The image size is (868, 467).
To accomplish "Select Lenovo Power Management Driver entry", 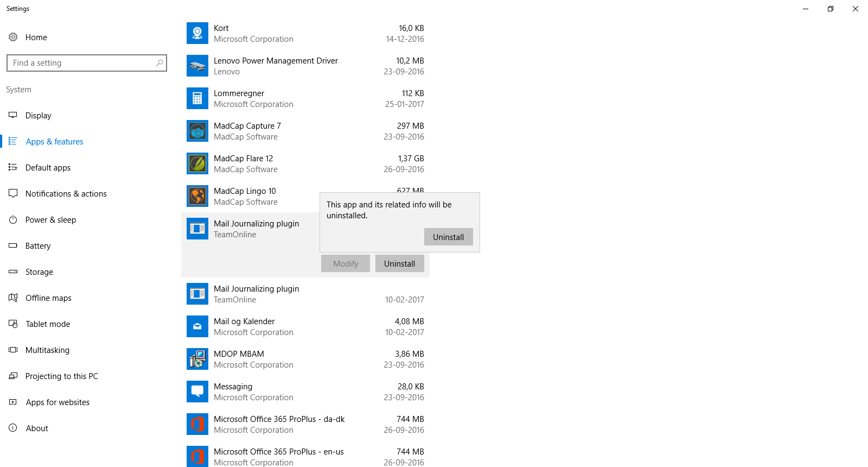I will (x=305, y=66).
